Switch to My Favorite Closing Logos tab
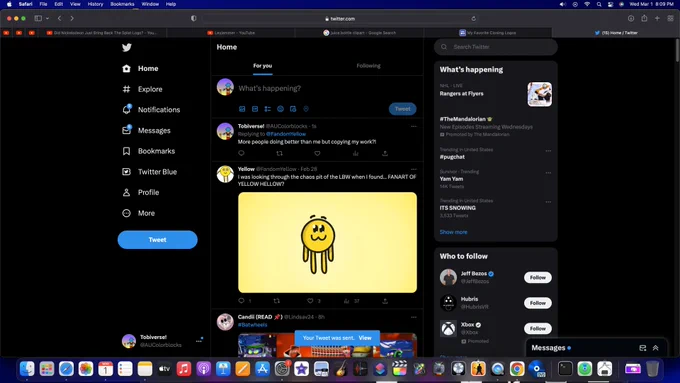This screenshot has width=680, height=383. (x=488, y=33)
